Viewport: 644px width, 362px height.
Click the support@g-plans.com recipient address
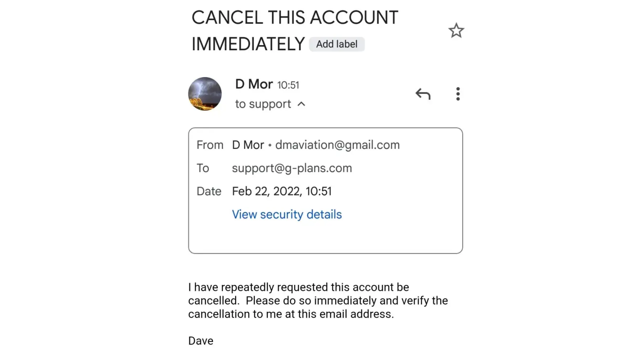[x=292, y=168]
